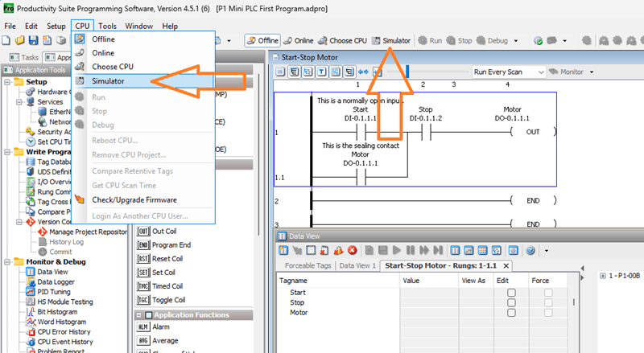Collapse the Version Control tree node
This screenshot has height=353, width=644.
coord(19,222)
